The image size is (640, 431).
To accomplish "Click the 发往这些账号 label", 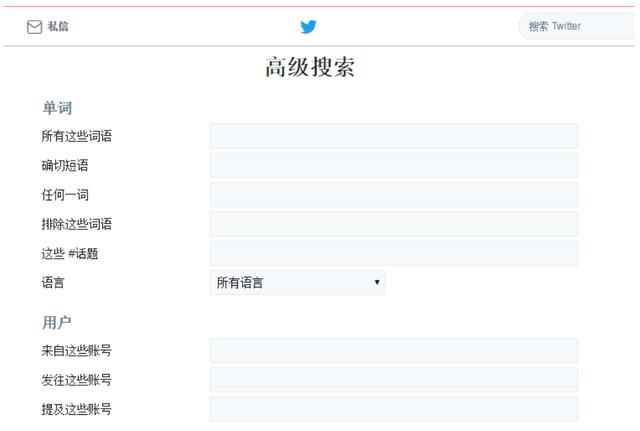I will pos(76,380).
